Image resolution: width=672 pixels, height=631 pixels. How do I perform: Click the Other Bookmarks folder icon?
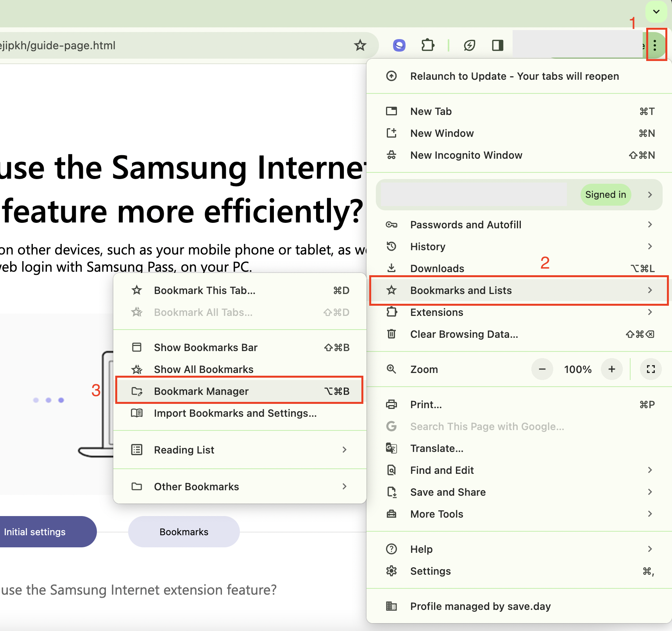click(x=137, y=486)
